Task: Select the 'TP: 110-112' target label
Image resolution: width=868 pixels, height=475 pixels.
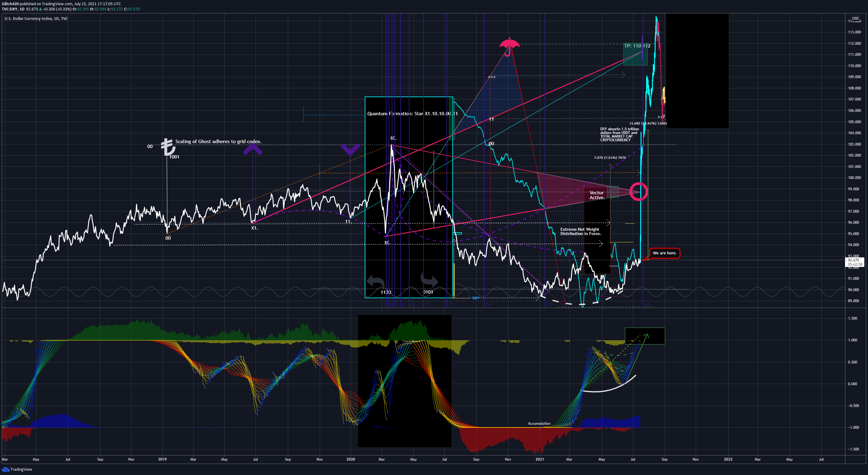Action: point(637,46)
